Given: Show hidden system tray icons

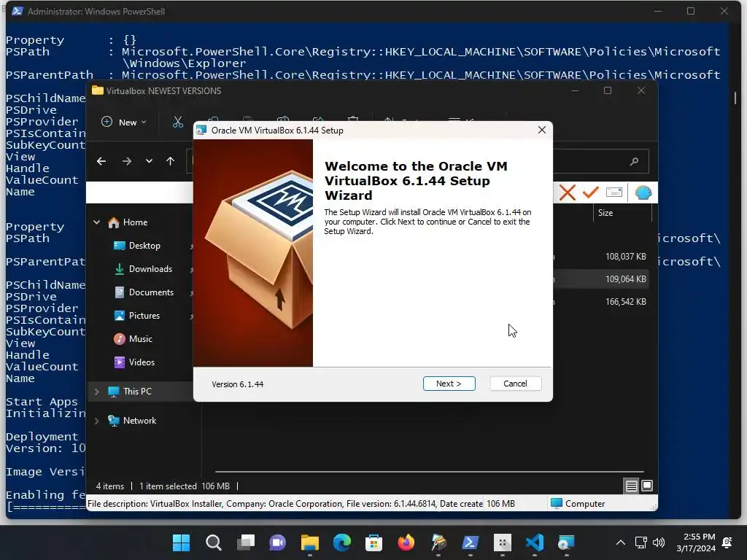Looking at the screenshot, I should pyautogui.click(x=620, y=542).
